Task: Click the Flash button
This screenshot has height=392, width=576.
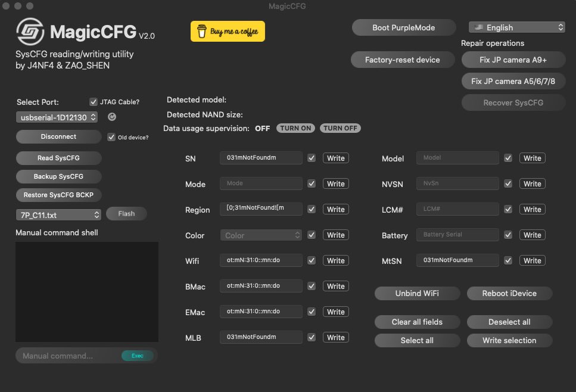Action: 126,213
